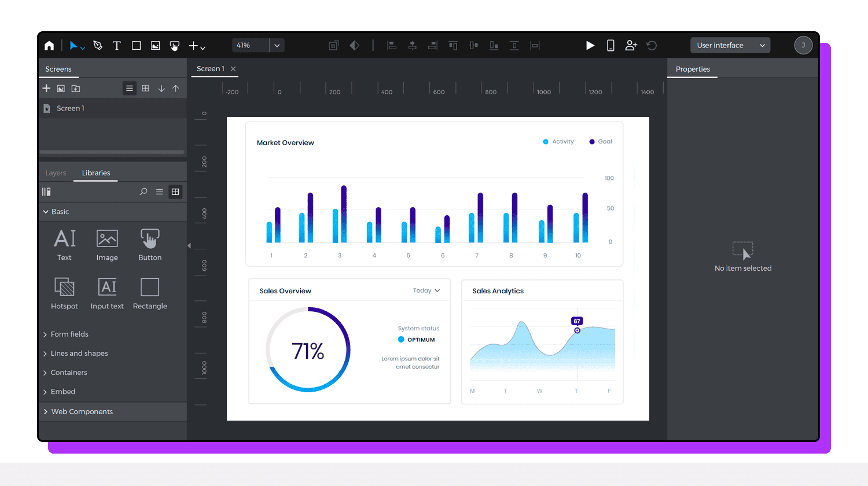This screenshot has width=868, height=486.
Task: Select the Text tool
Action: tap(116, 45)
